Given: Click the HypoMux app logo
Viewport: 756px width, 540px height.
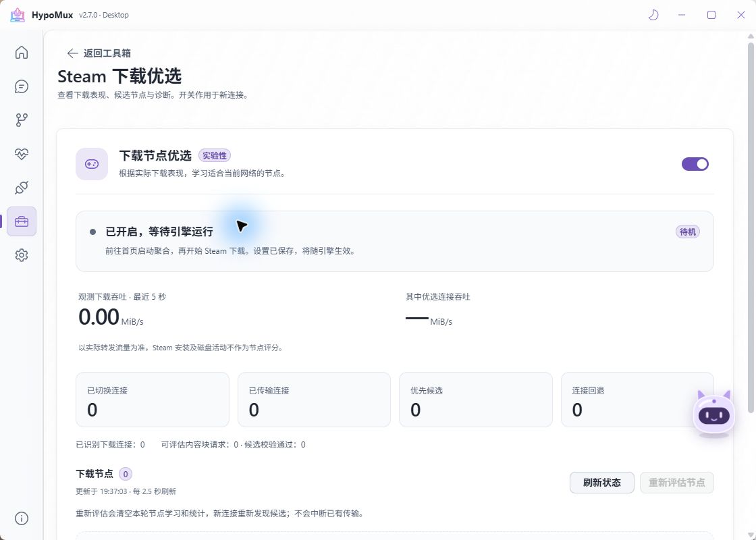Looking at the screenshot, I should 18,15.
